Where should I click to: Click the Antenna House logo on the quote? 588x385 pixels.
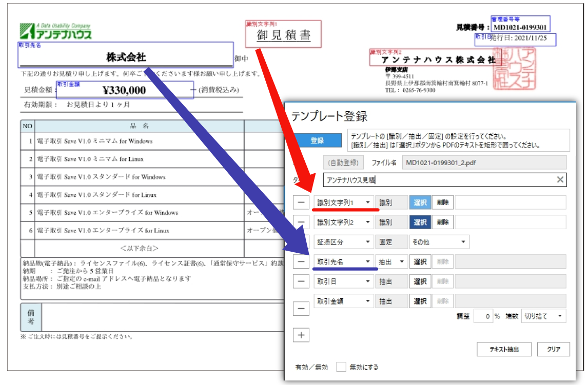pos(56,32)
